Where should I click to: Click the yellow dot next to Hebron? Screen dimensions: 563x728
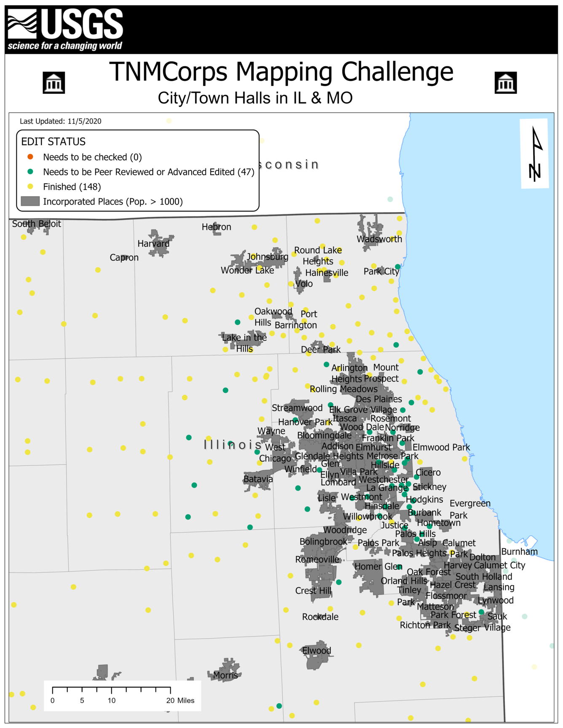click(x=255, y=227)
